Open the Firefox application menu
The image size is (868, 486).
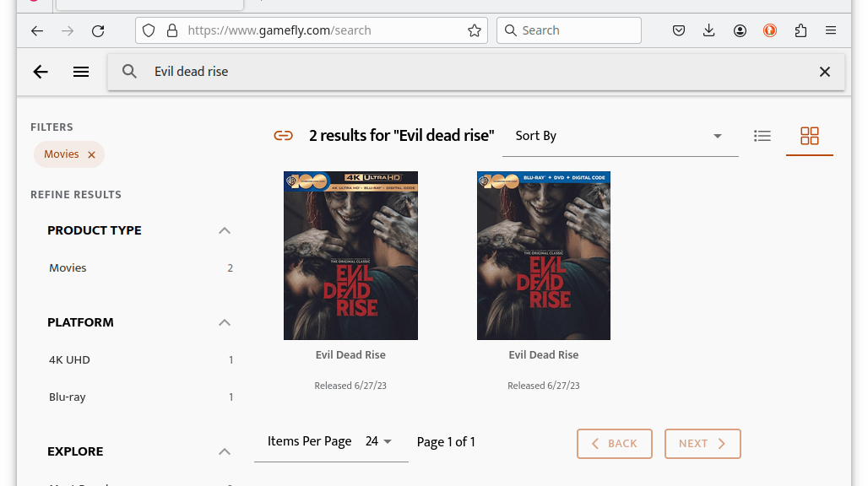[x=830, y=30]
